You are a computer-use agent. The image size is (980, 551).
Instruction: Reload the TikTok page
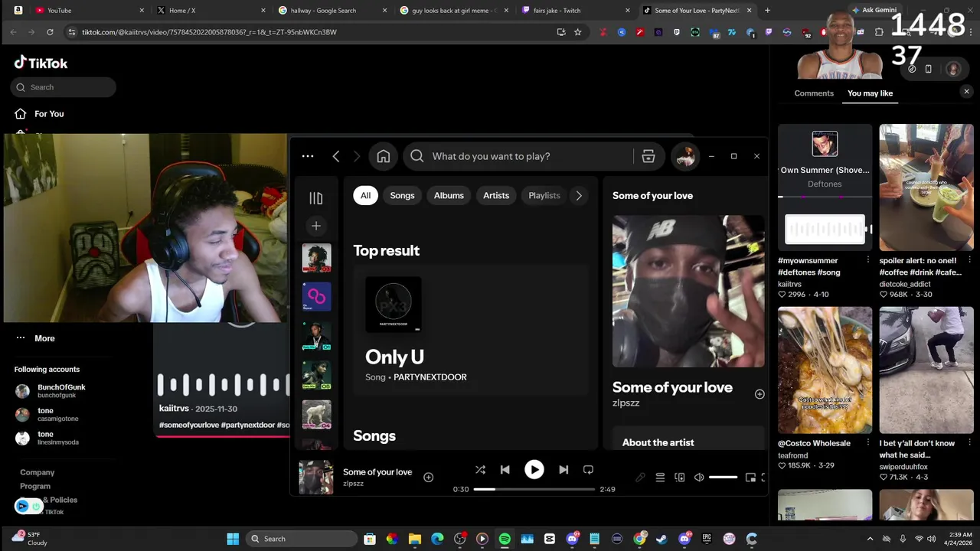point(50,32)
